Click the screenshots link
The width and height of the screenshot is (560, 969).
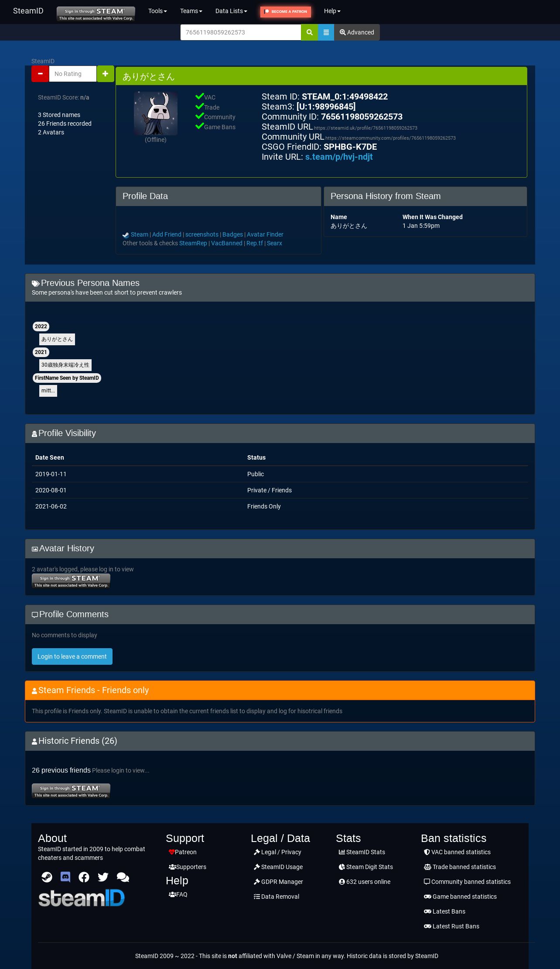202,234
